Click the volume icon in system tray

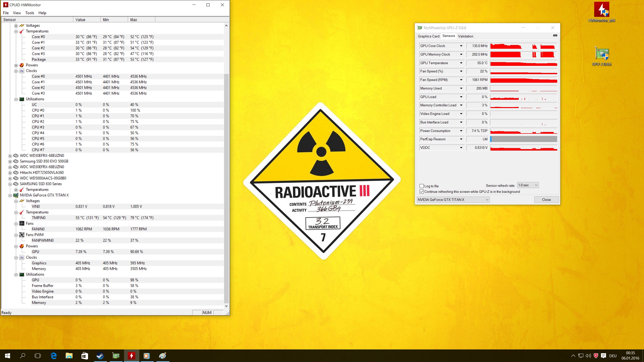588,356
